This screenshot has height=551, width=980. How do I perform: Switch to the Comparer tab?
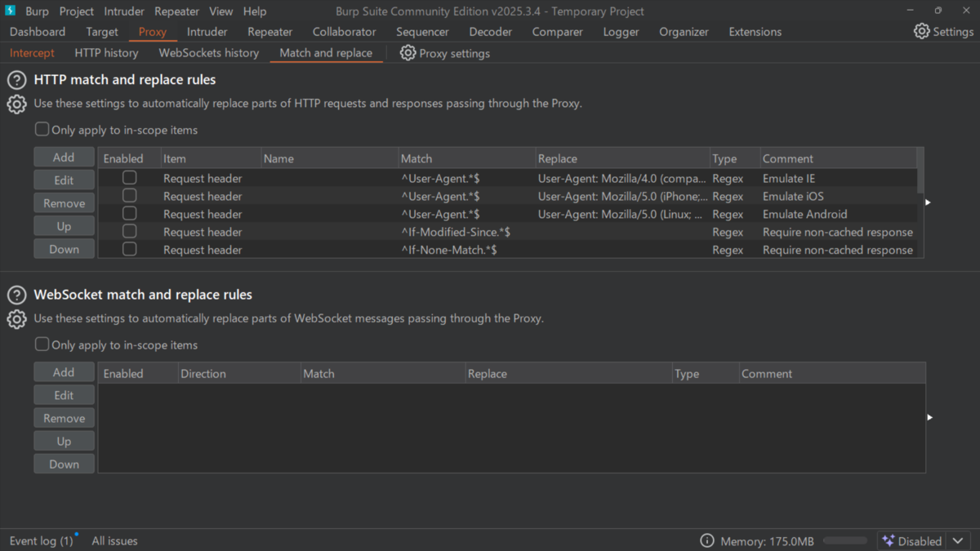(558, 32)
